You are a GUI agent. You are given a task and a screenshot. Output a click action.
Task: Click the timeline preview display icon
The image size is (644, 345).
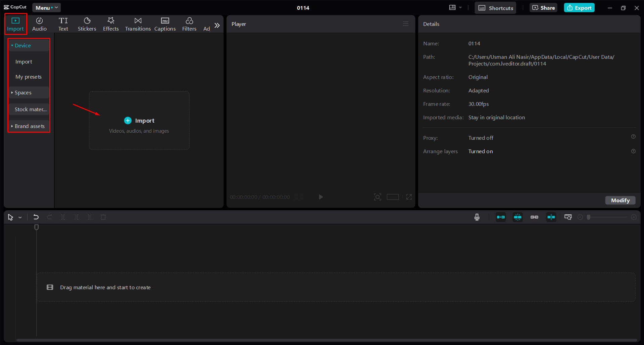568,217
